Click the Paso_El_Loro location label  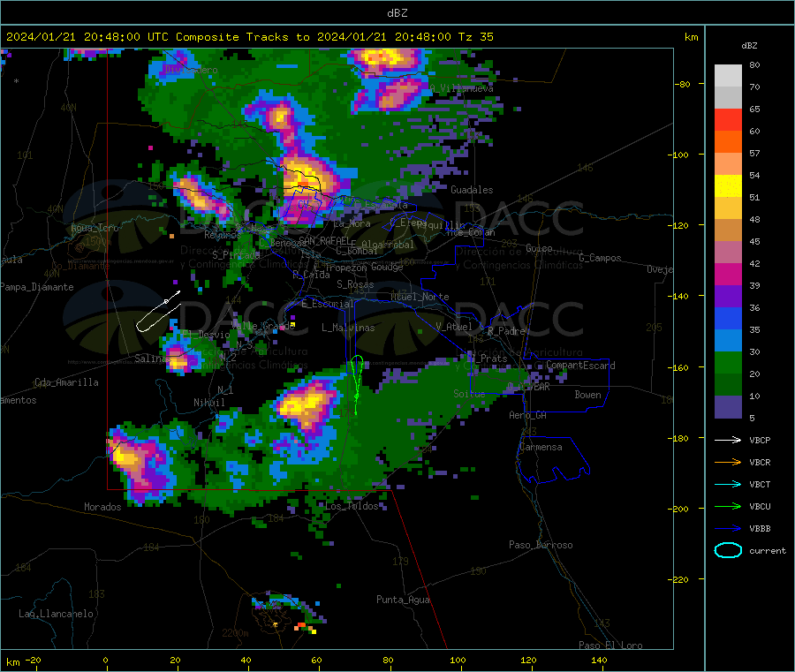(610, 646)
